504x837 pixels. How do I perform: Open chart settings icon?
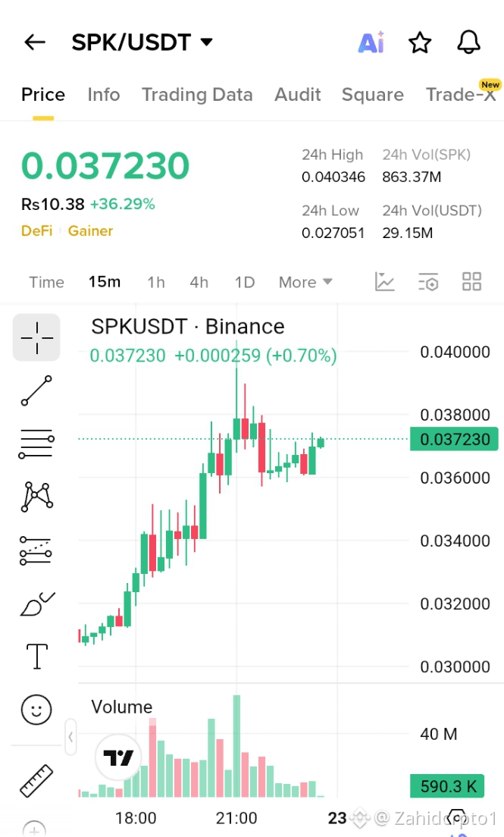428,281
